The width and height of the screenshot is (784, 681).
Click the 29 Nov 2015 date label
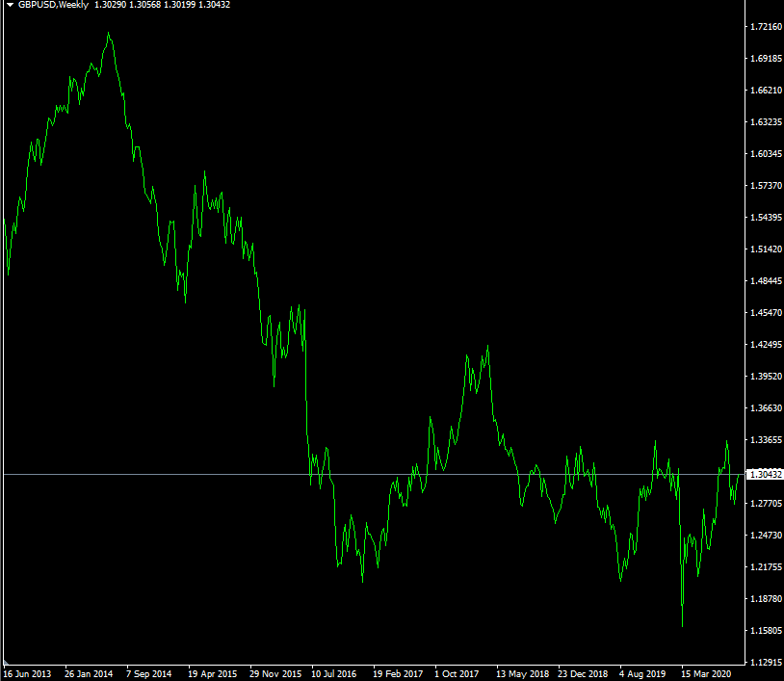[x=274, y=674]
